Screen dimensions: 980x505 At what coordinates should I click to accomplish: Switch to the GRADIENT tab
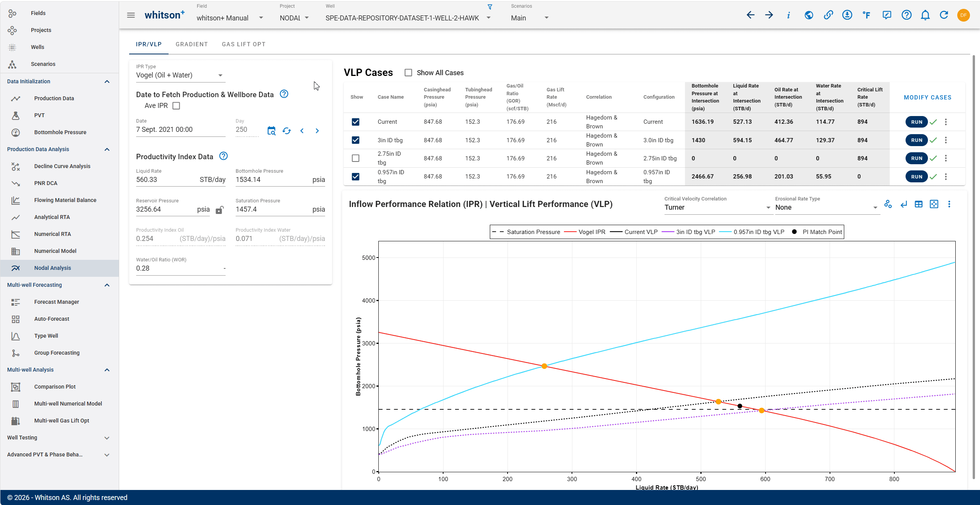(192, 44)
